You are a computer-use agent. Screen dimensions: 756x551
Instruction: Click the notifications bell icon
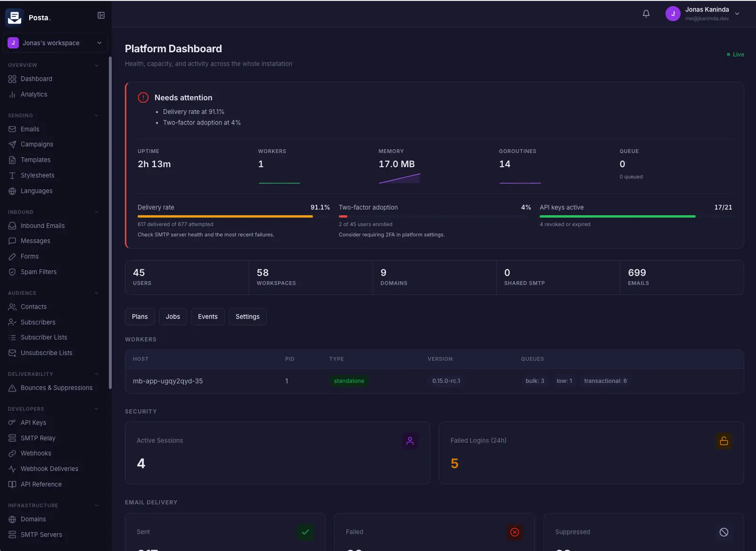[x=646, y=14]
